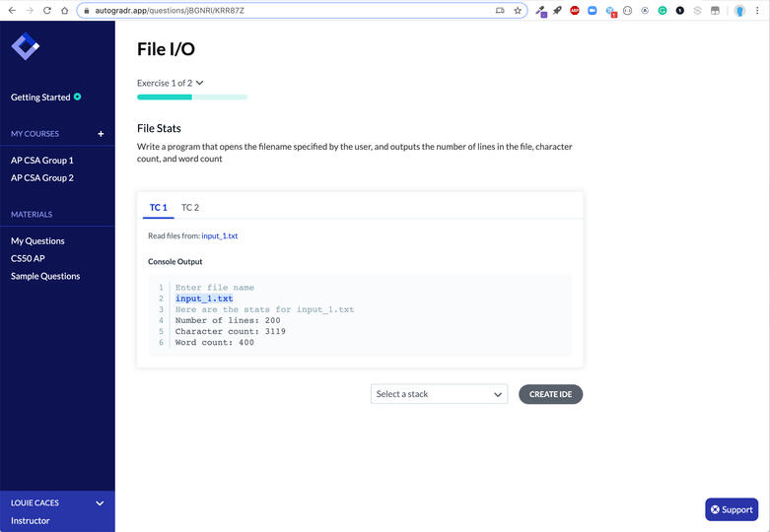Bookmark this page with the star
Image resolution: width=770 pixels, height=532 pixels.
coord(518,10)
